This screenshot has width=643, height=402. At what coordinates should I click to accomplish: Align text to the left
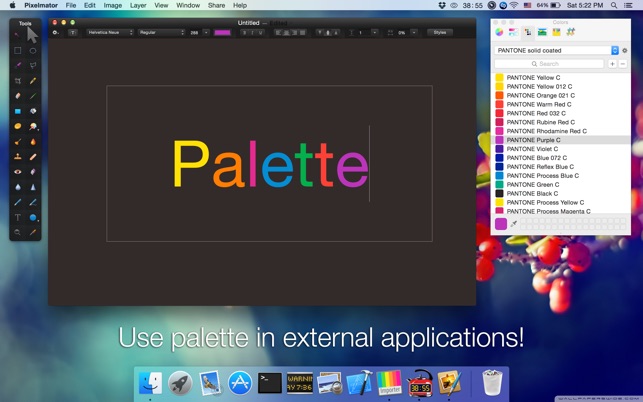[x=278, y=32]
